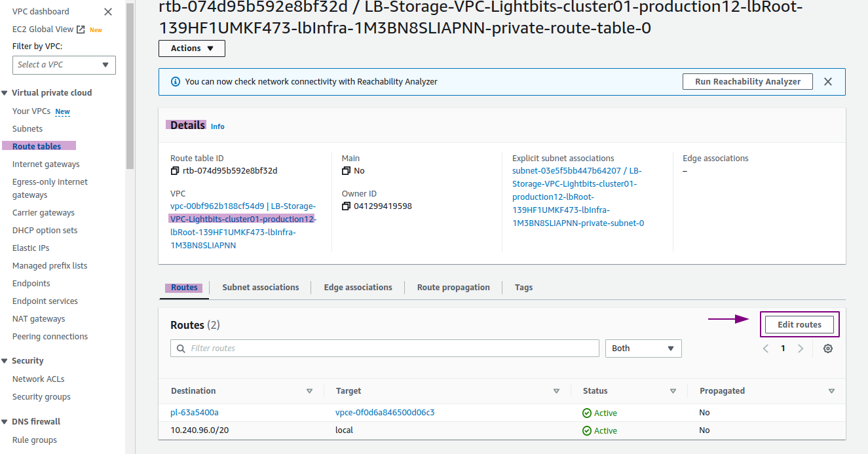
Task: Collapse the Virtual private cloud section
Action: 5,93
